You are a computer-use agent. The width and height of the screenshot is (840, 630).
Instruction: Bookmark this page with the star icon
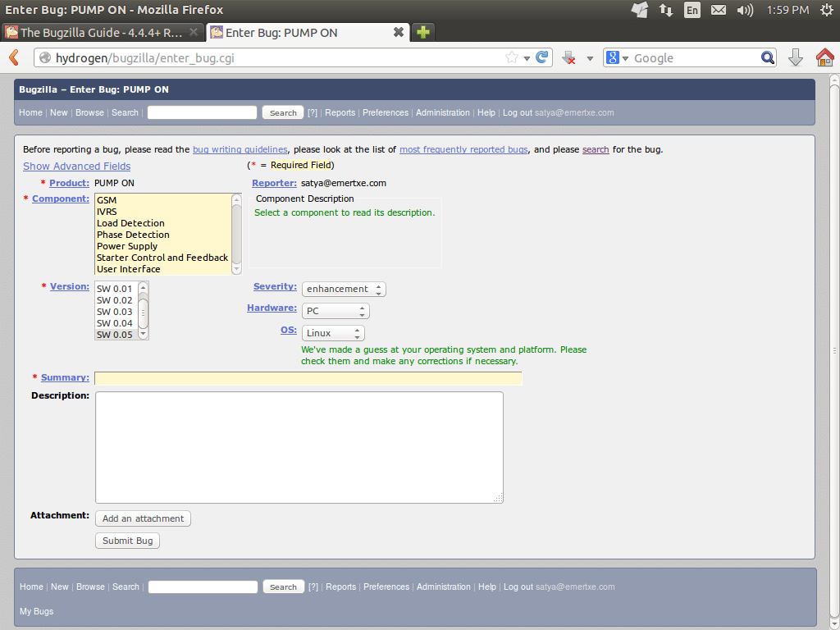512,57
